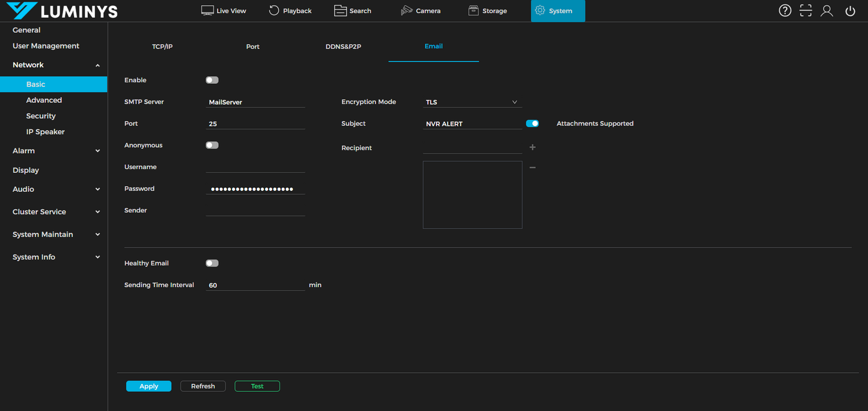
Task: Switch to the TCP/IP tab
Action: [x=162, y=46]
